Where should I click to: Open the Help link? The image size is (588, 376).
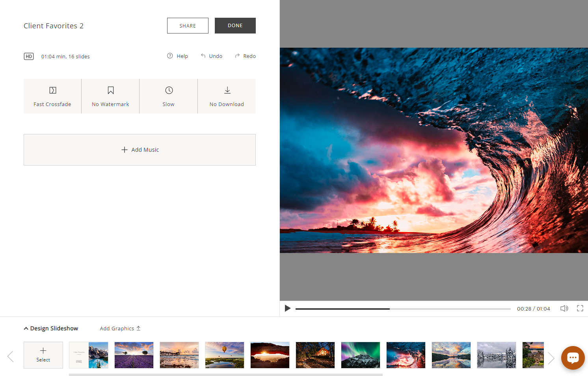tap(177, 56)
